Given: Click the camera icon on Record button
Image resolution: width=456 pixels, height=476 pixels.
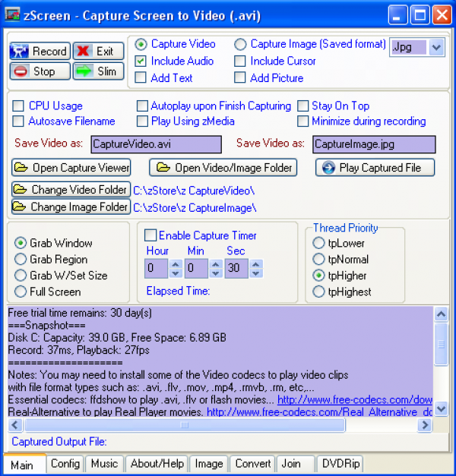Looking at the screenshot, I should tap(20, 51).
